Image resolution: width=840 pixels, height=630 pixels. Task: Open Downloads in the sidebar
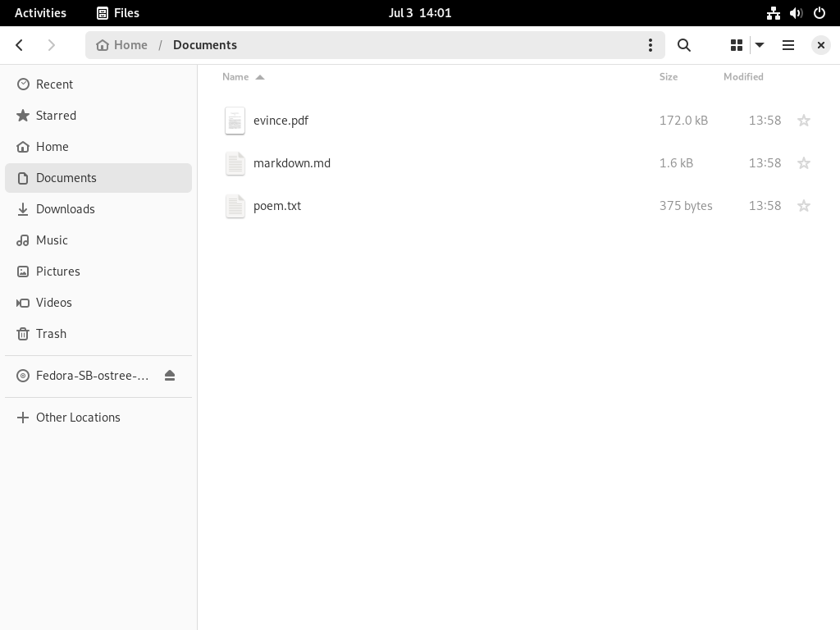[98, 209]
